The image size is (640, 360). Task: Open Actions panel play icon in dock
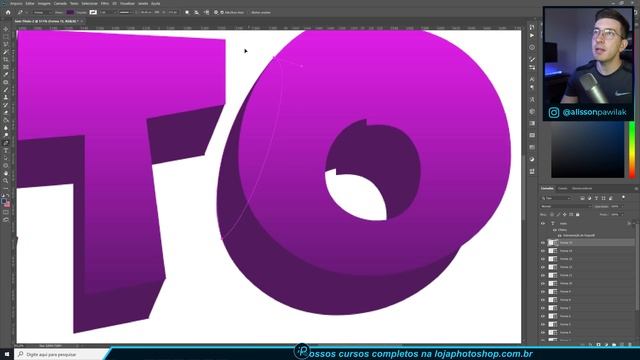pyautogui.click(x=532, y=36)
